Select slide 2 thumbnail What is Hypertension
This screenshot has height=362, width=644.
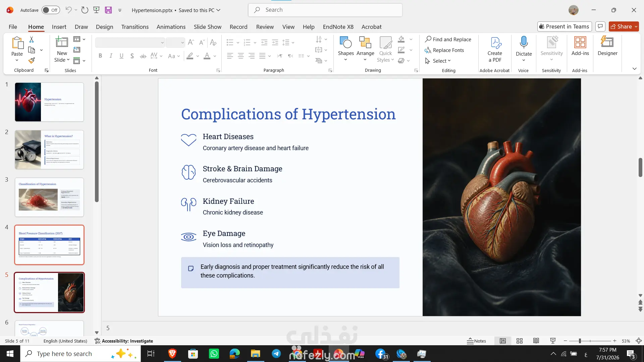coord(49,149)
